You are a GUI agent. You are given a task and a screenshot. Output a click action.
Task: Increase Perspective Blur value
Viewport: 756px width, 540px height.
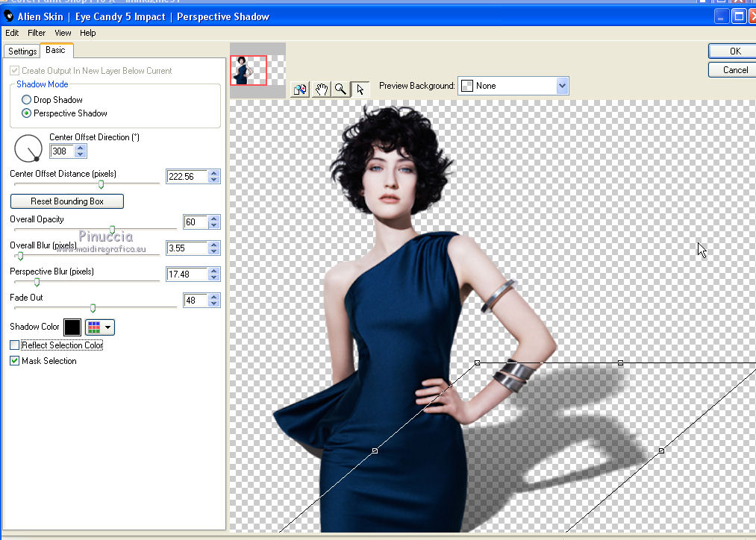pyautogui.click(x=214, y=271)
